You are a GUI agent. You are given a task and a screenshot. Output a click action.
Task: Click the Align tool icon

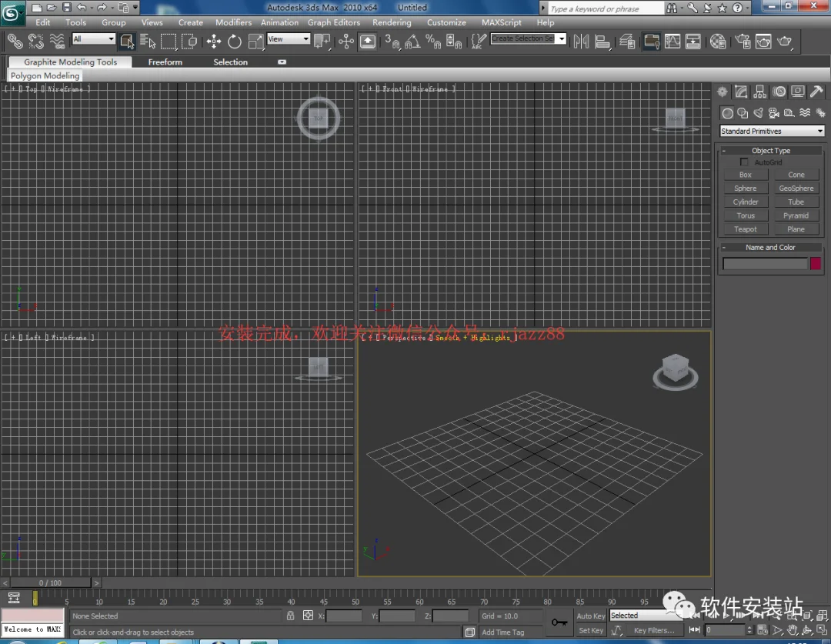(602, 42)
